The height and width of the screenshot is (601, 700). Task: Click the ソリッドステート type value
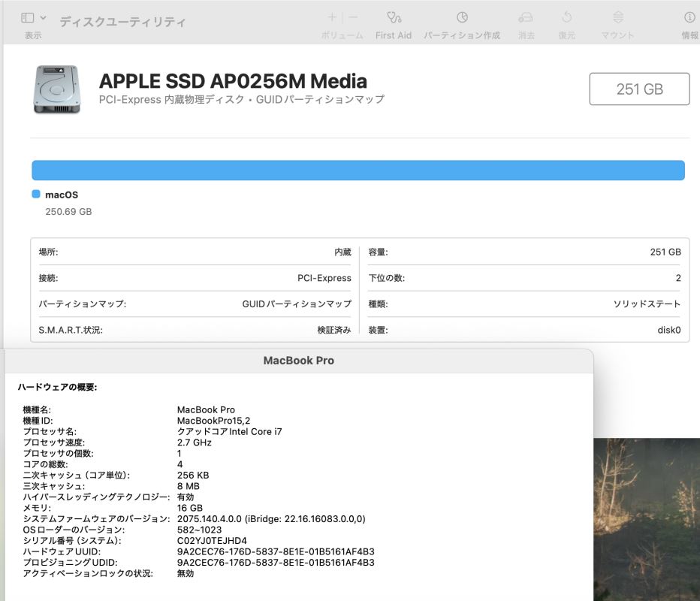point(647,304)
